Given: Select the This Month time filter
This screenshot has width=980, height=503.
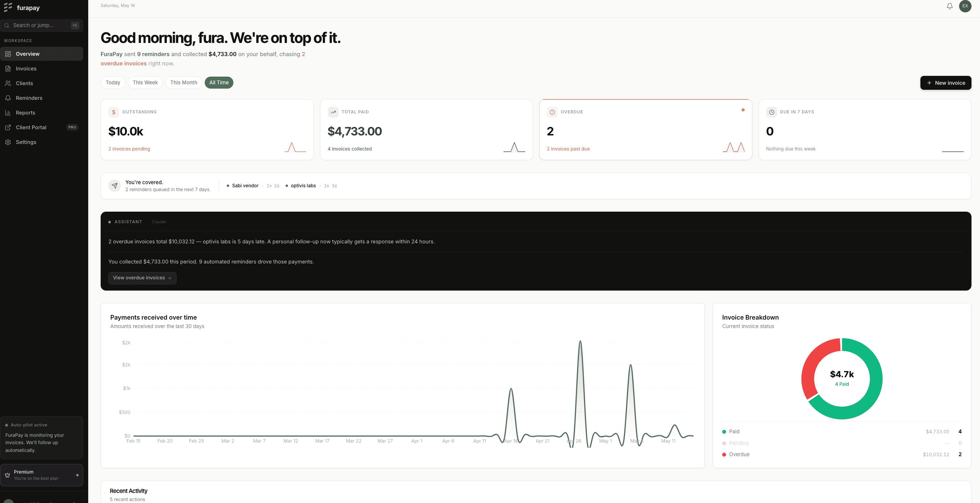Looking at the screenshot, I should pyautogui.click(x=184, y=82).
